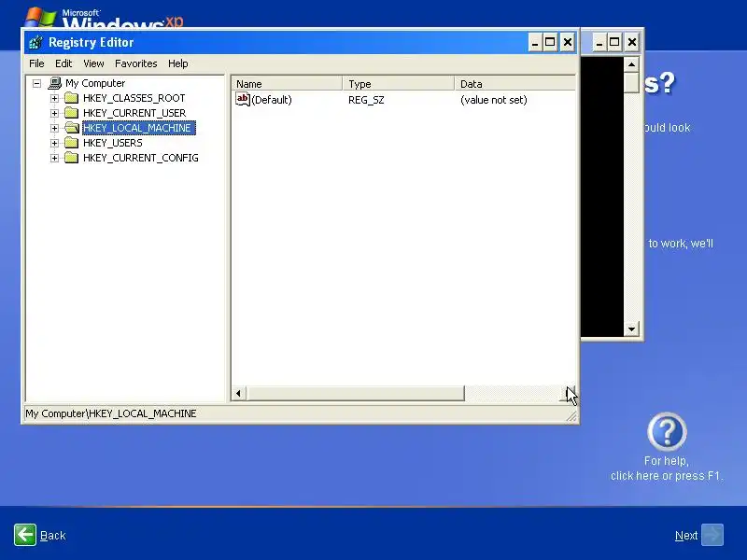Click scroll up arrow in console window
This screenshot has width=747, height=560.
coord(631,64)
